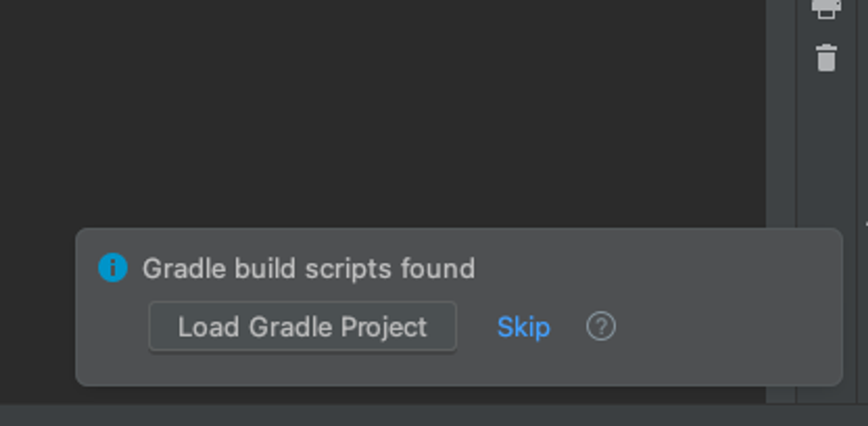The image size is (868, 426).
Task: Open help via the question mark icon
Action: tap(601, 327)
